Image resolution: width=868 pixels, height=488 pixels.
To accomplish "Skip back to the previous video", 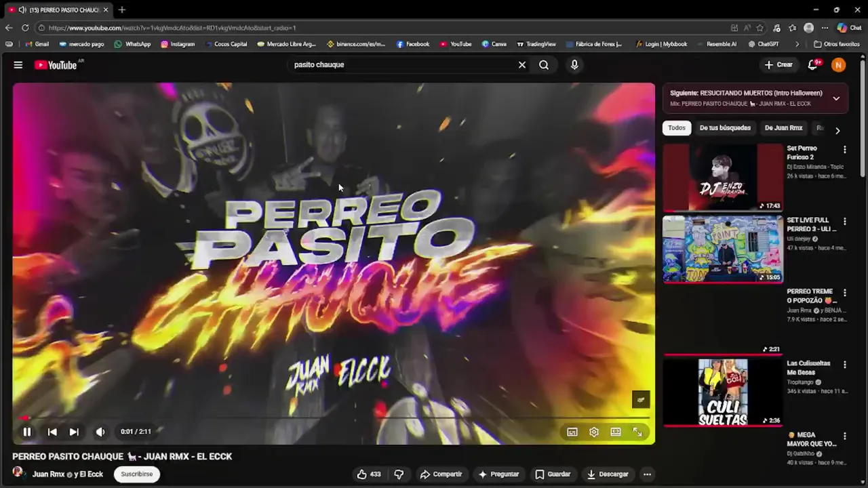I will [52, 432].
